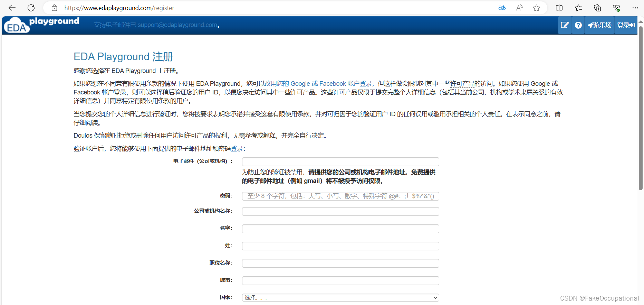644x305 pixels.
Task: Open browser essentials heart icon
Action: click(616, 8)
